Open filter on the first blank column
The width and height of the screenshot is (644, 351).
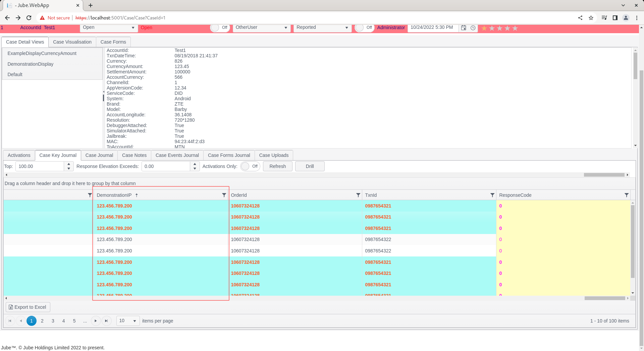tap(90, 195)
